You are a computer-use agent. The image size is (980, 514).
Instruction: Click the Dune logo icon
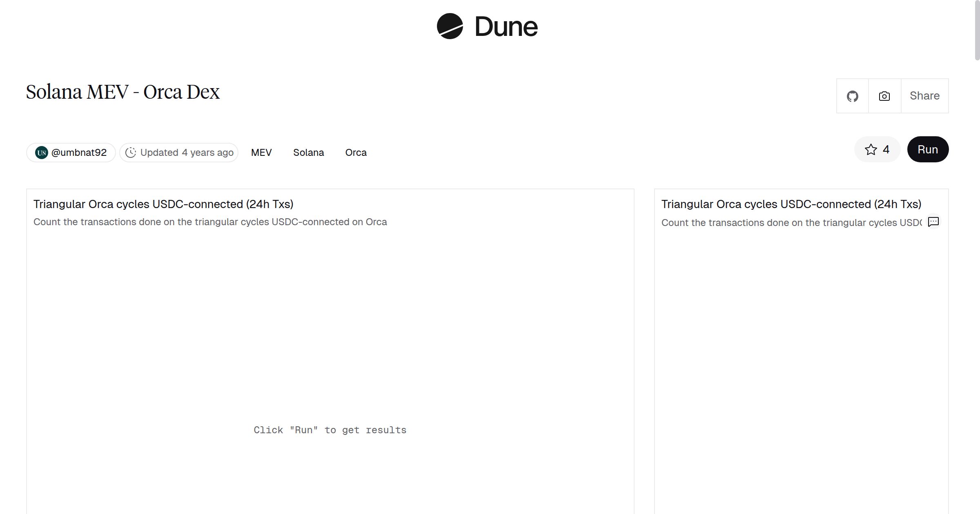(450, 26)
